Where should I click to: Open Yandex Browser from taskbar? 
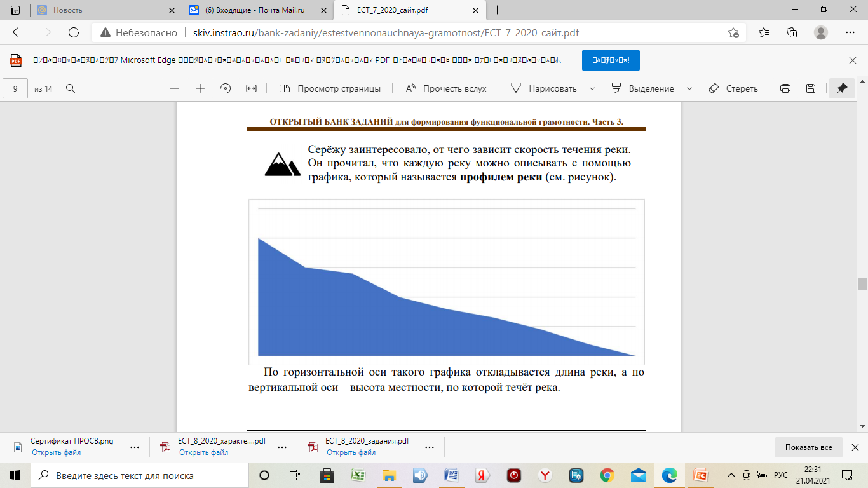pyautogui.click(x=545, y=475)
